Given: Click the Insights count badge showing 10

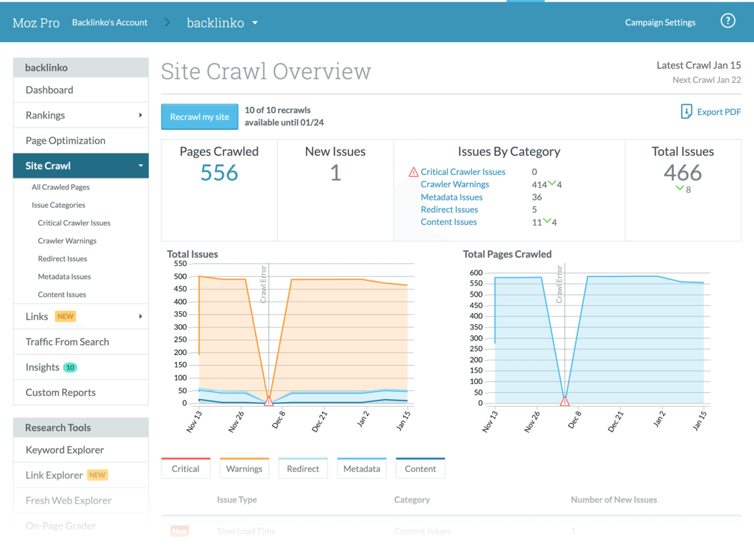Looking at the screenshot, I should tap(70, 367).
